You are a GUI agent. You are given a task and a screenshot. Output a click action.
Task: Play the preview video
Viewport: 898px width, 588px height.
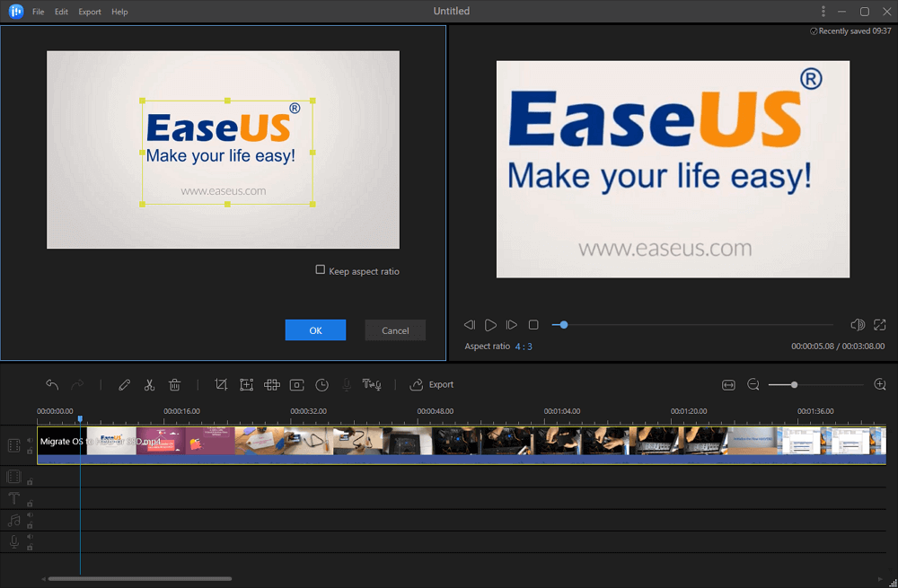point(490,325)
